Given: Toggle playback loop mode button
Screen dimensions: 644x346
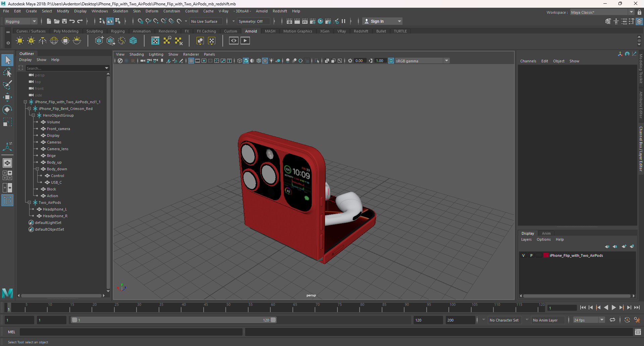Looking at the screenshot, I should [612, 320].
